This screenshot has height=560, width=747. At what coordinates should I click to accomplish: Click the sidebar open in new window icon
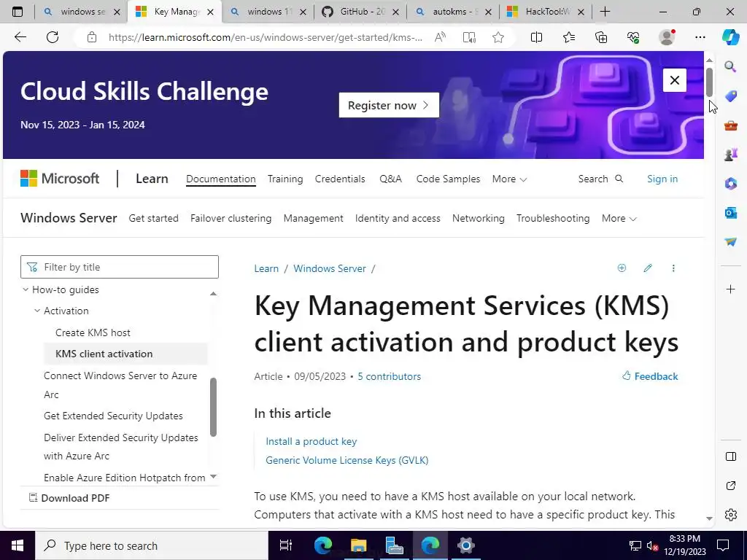coord(730,486)
